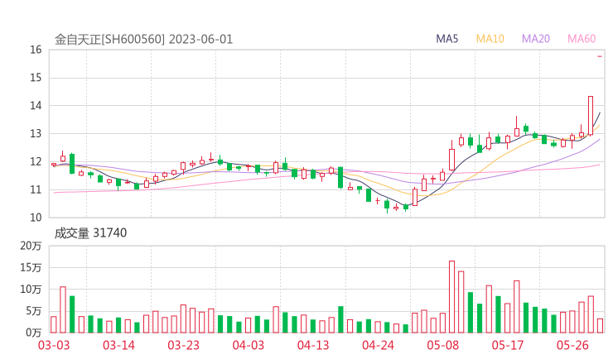613x364 pixels.
Task: Click the 04-24 date axis label
Action: click(378, 345)
